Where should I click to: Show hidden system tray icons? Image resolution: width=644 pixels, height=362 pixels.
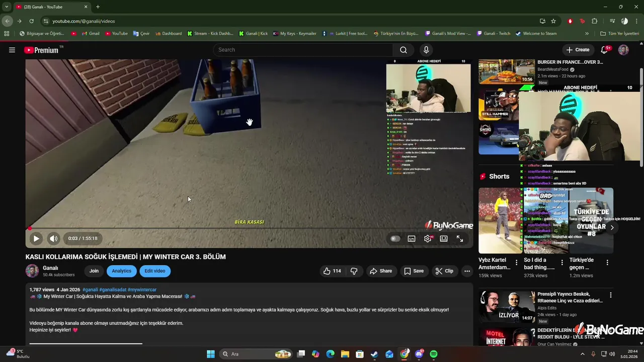pyautogui.click(x=583, y=354)
